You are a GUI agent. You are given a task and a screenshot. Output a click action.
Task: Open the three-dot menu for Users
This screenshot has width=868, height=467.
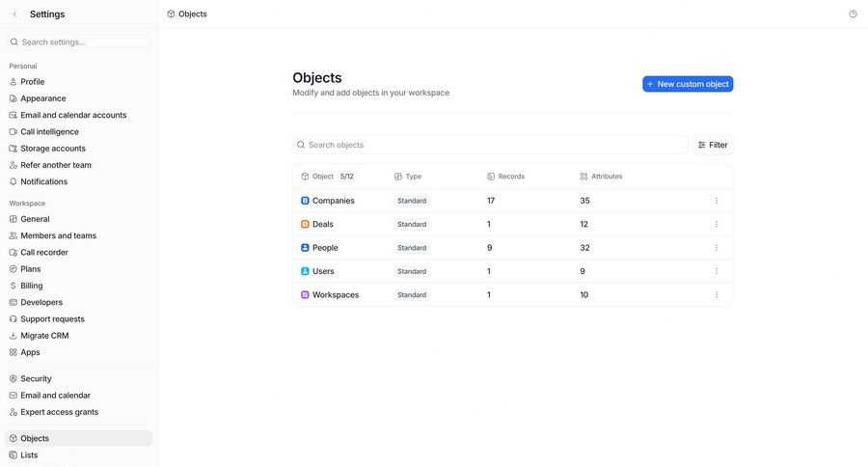[717, 271]
